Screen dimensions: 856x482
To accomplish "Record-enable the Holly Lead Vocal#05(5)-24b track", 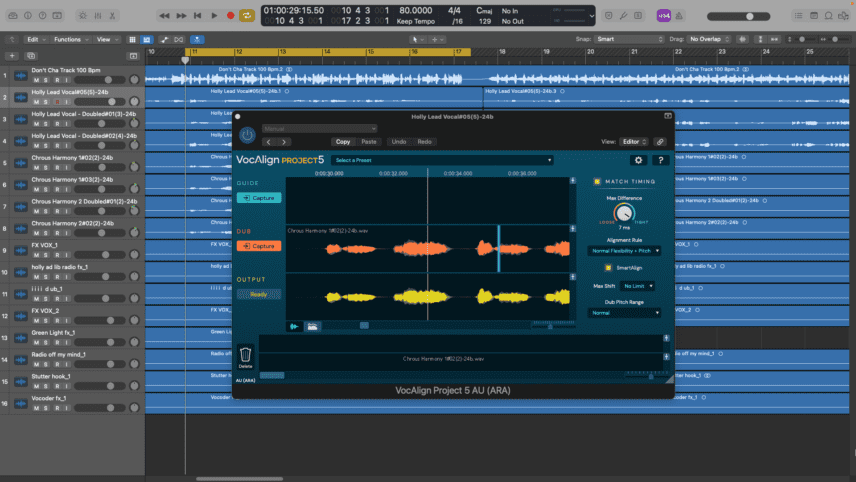I will (57, 102).
